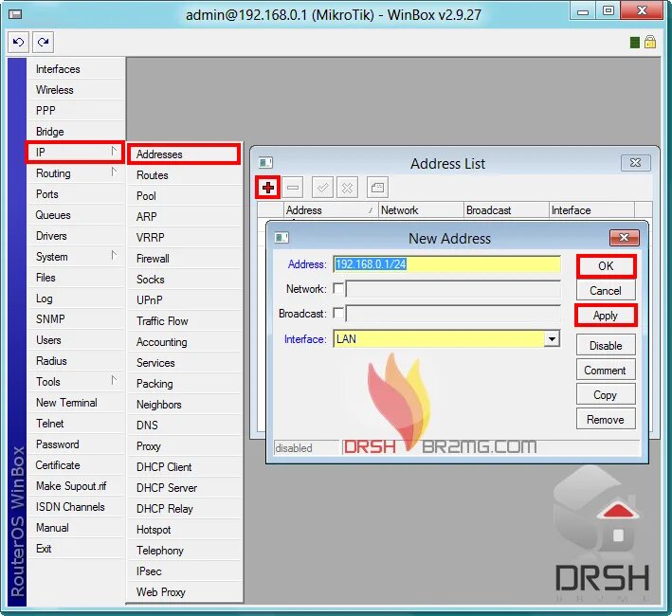This screenshot has height=616, width=672.
Task: Add a new address with the red plus
Action: tap(268, 188)
